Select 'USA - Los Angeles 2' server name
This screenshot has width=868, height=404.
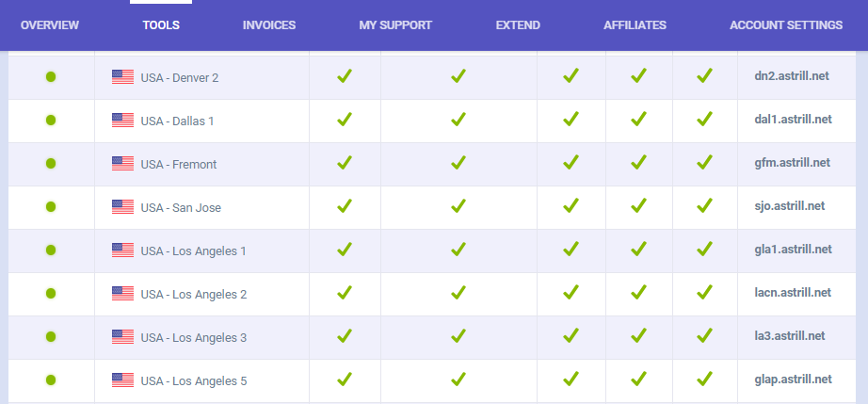pos(194,295)
